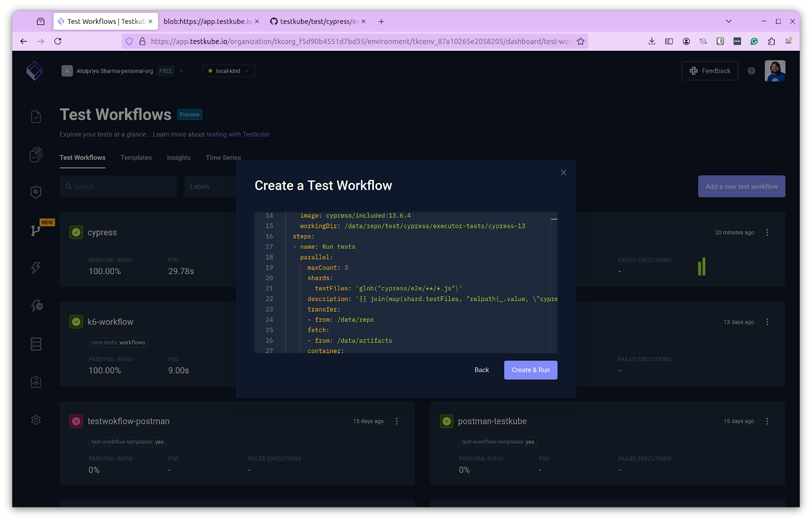
Task: Switch to the Insights tab
Action: pyautogui.click(x=179, y=157)
